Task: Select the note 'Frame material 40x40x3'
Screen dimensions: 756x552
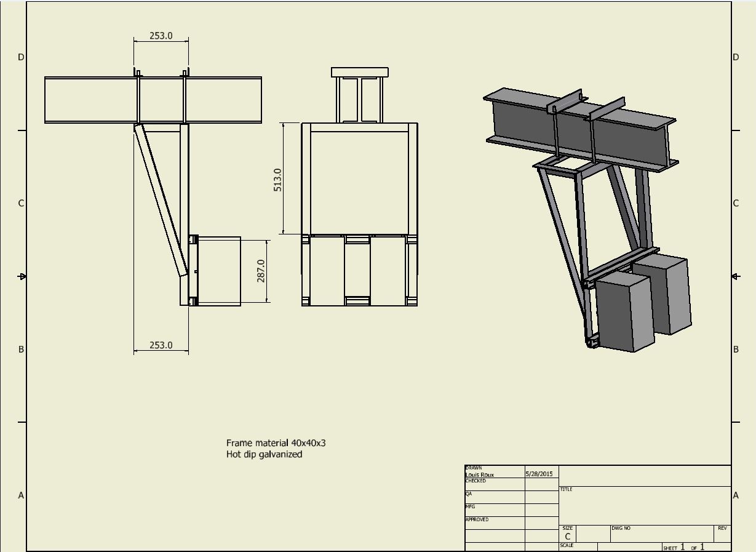Action: pyautogui.click(x=276, y=443)
